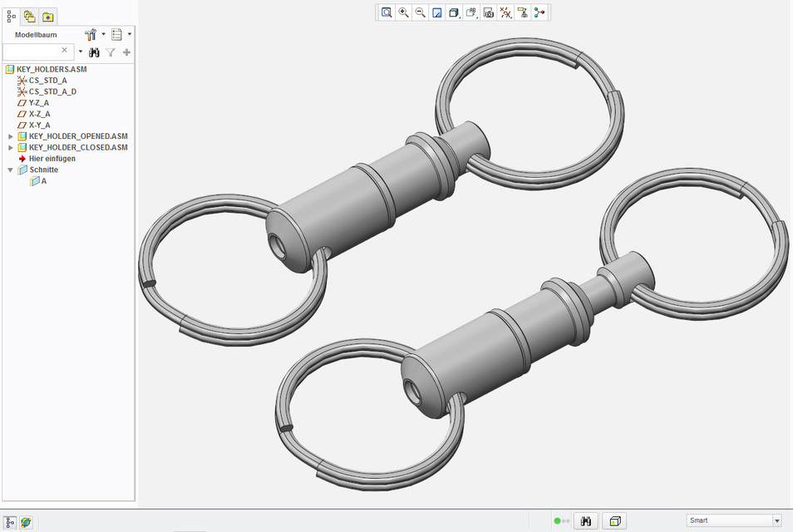Click the binoculars search icon in status bar
The image size is (793, 532).
pos(586,520)
